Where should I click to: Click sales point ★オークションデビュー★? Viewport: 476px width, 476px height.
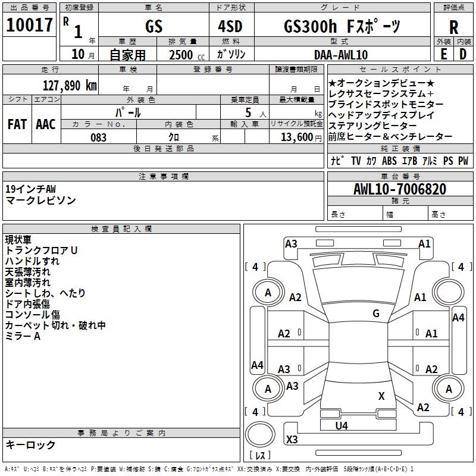(381, 83)
